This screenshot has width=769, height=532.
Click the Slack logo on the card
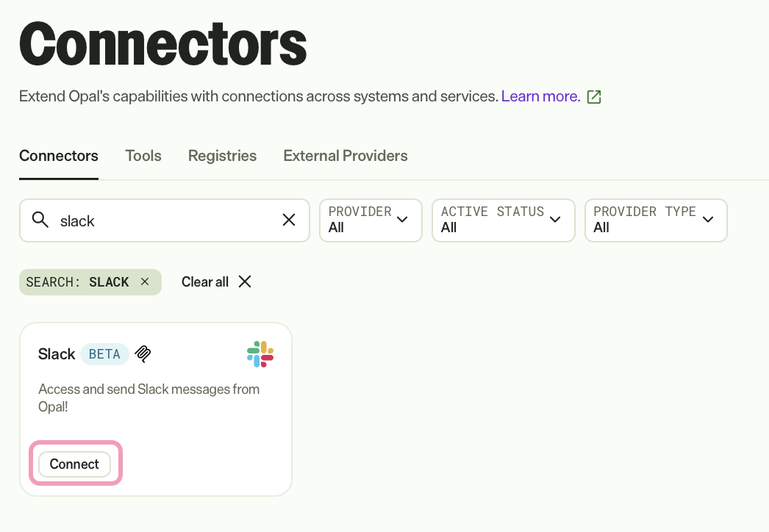click(x=260, y=354)
